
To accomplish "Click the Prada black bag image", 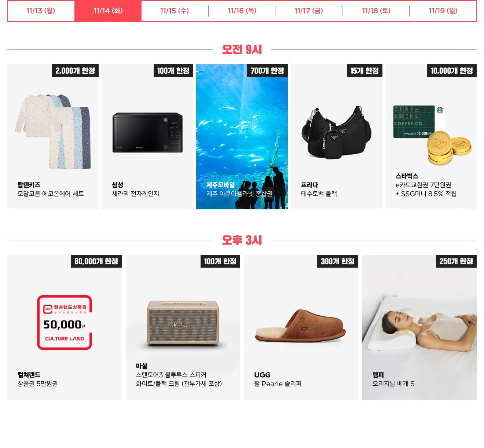I will coord(337,132).
